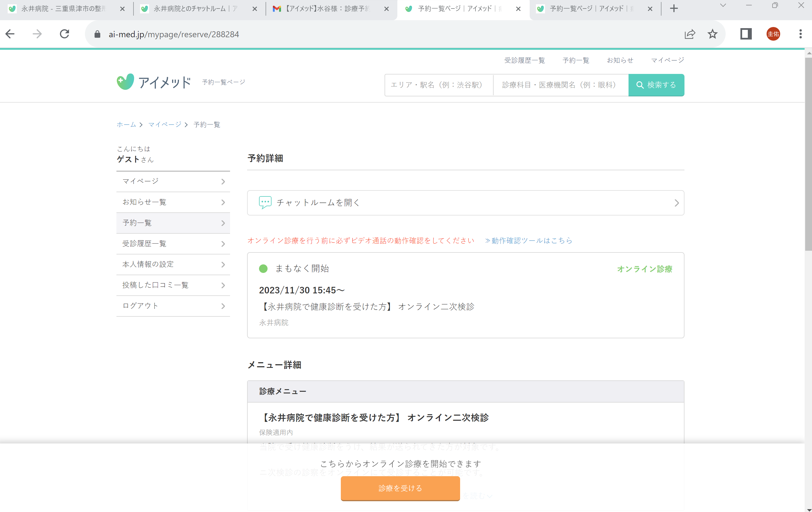Select ログアウト in the sidebar
812x512 pixels.
(173, 306)
